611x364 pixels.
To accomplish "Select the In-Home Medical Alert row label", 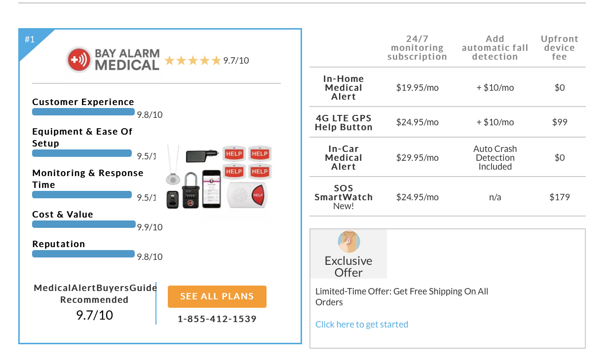I will click(344, 88).
